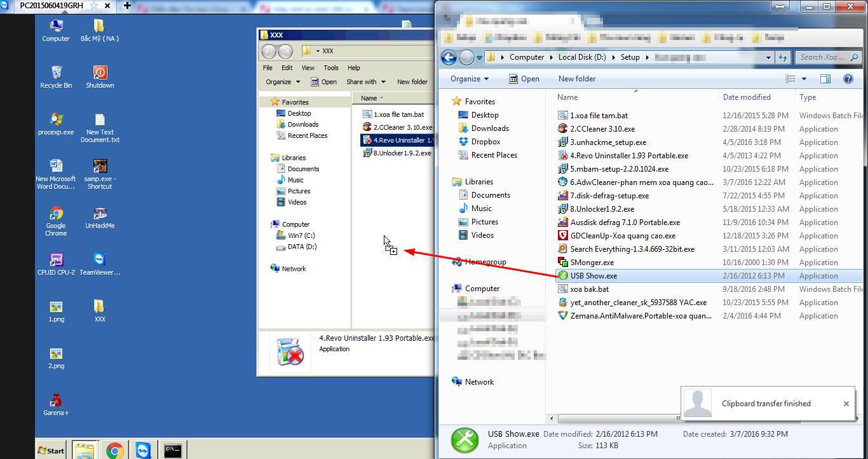The image size is (868, 459).
Task: Open the File menu in XXX window
Action: tap(268, 67)
